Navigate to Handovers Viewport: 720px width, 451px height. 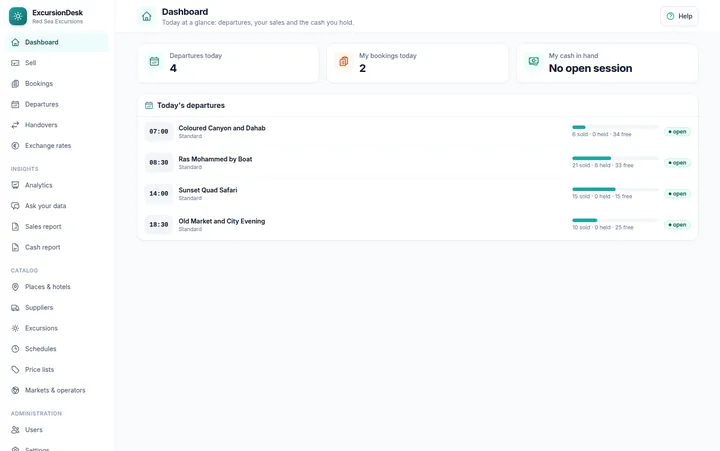point(57,125)
